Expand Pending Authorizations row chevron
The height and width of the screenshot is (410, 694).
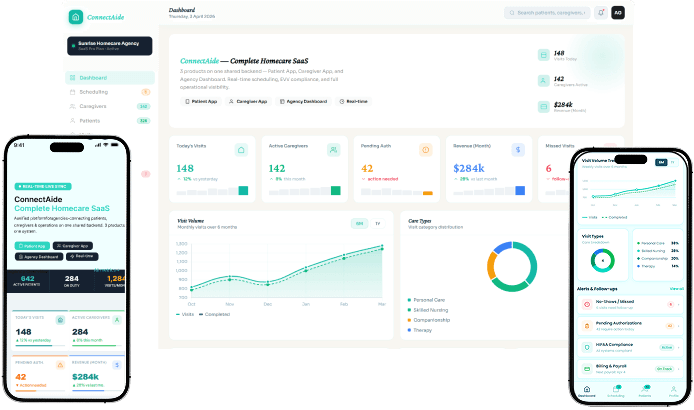[679, 326]
